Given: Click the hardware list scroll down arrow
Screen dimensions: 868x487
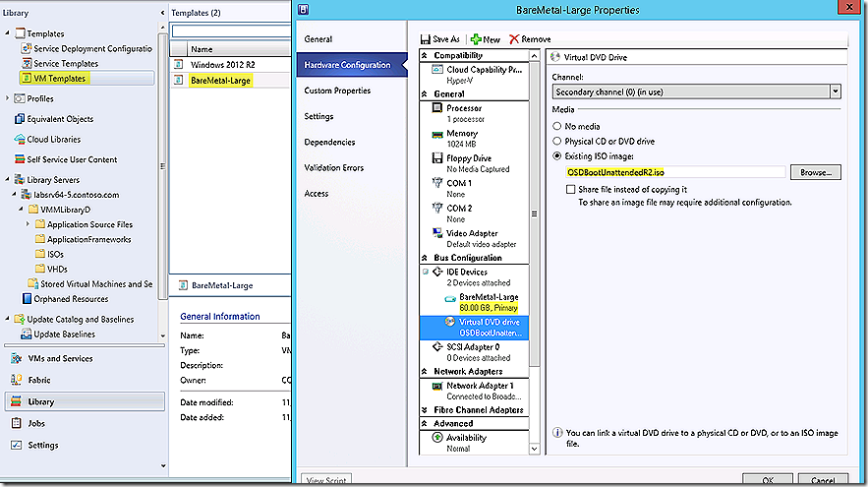Looking at the screenshot, I should coord(534,449).
